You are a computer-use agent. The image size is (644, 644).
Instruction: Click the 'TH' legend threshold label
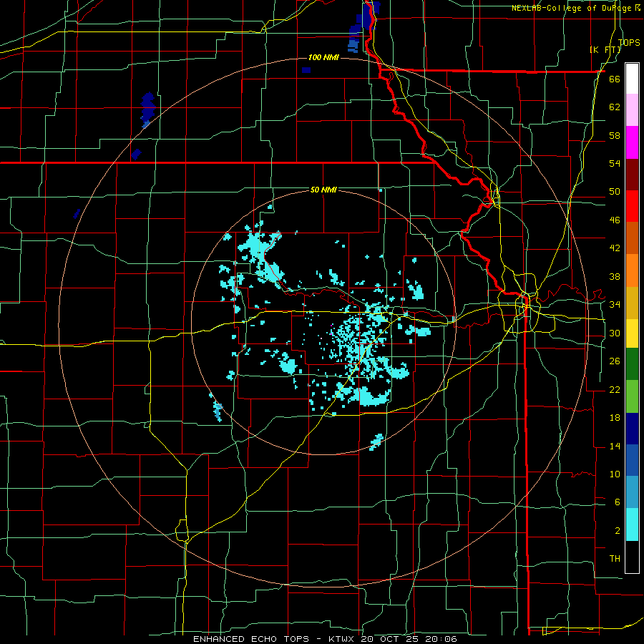(615, 559)
